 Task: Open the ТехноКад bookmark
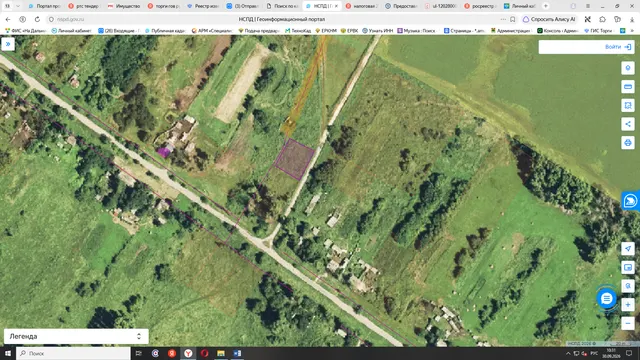(x=298, y=31)
